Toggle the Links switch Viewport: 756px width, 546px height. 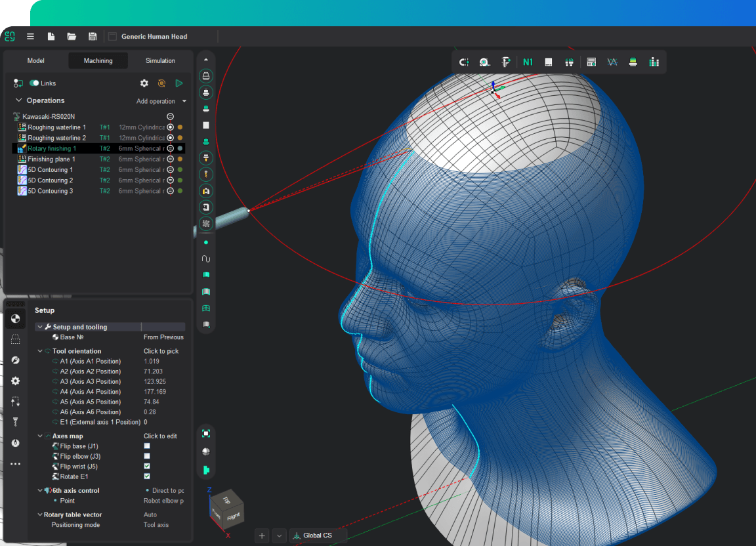(x=34, y=83)
